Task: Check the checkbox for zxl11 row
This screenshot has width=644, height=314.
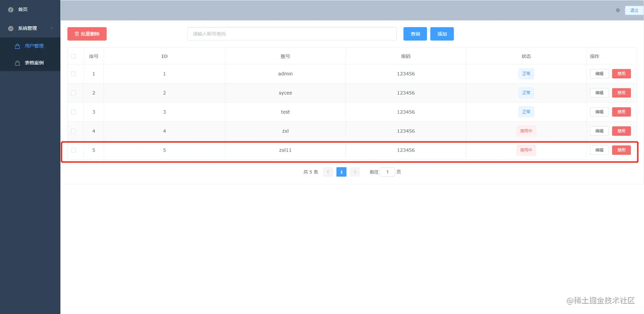Action: click(x=73, y=150)
